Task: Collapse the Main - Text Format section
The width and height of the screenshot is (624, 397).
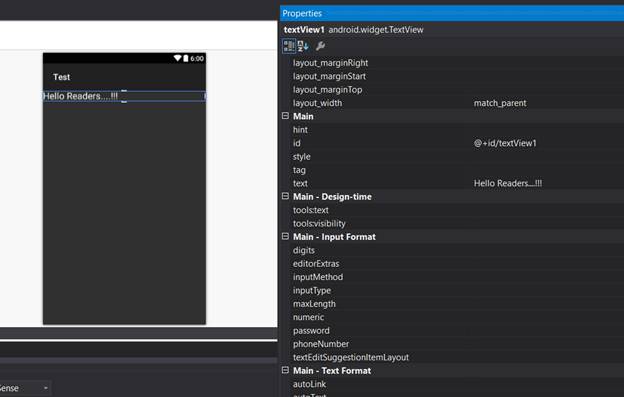Action: [x=285, y=370]
